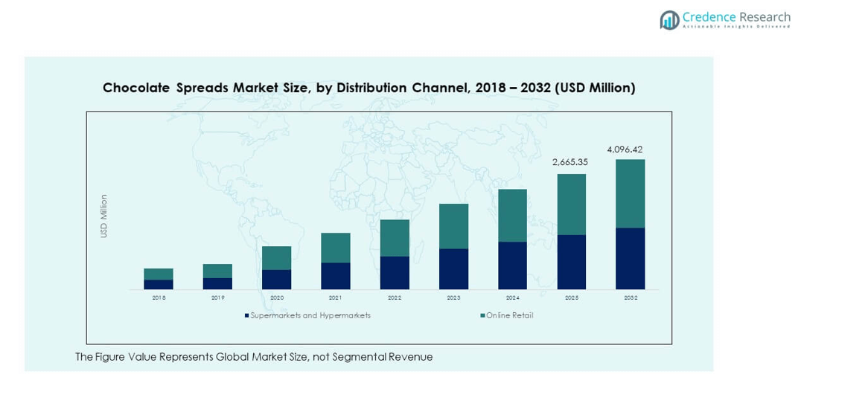Select the 2018 bar in the chart
Image resolution: width=868 pixels, height=409 pixels.
(159, 278)
